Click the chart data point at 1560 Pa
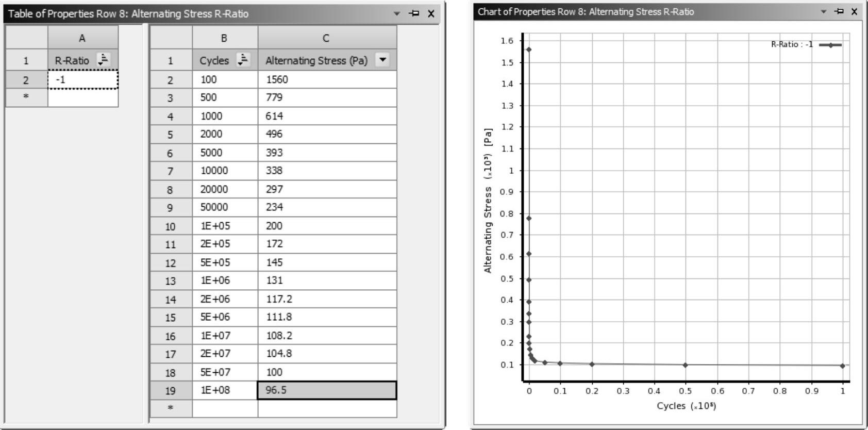The height and width of the screenshot is (430, 868). point(529,49)
